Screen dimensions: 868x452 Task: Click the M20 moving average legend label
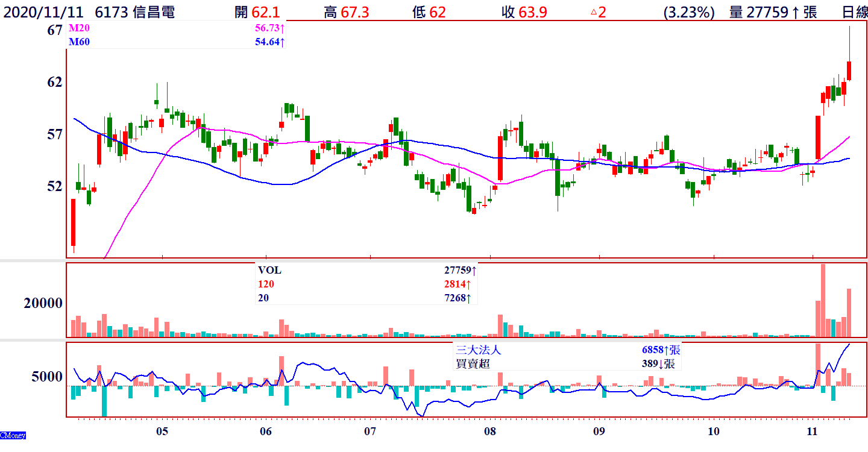[77, 28]
